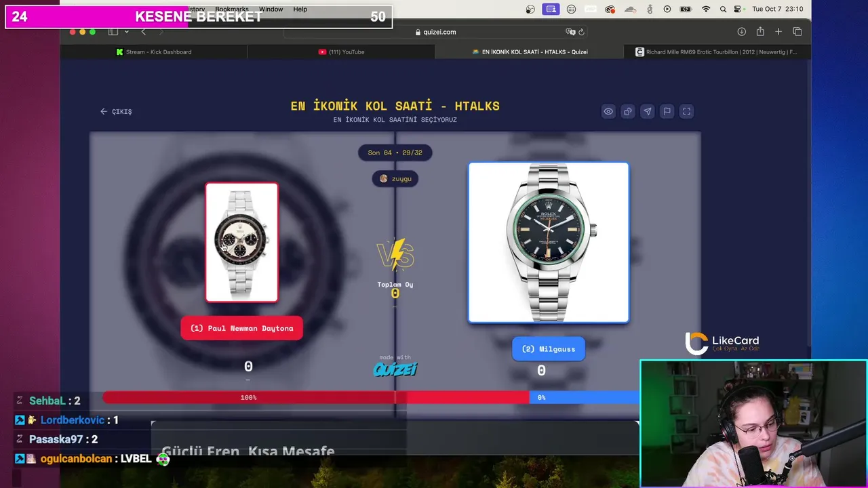Toggle the eye visibility icon on quiz toolbar
868x488 pixels.
coord(608,112)
